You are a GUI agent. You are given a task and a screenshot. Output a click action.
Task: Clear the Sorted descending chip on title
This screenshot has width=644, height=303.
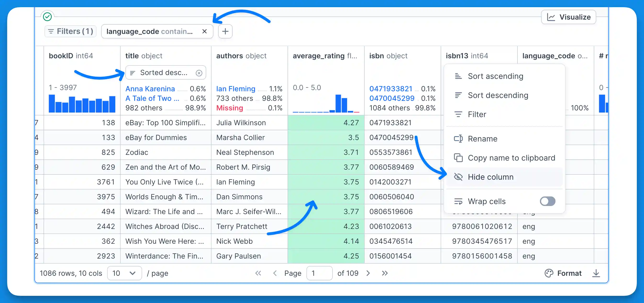199,73
